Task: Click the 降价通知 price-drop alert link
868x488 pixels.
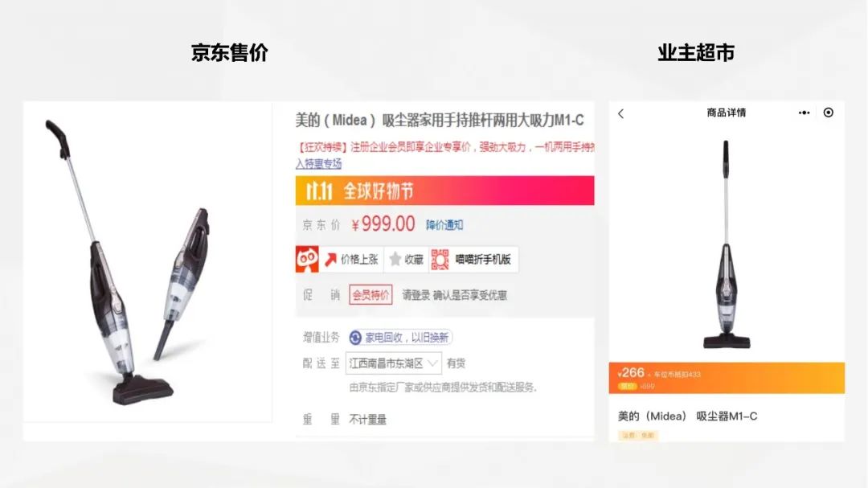Action: click(x=444, y=225)
